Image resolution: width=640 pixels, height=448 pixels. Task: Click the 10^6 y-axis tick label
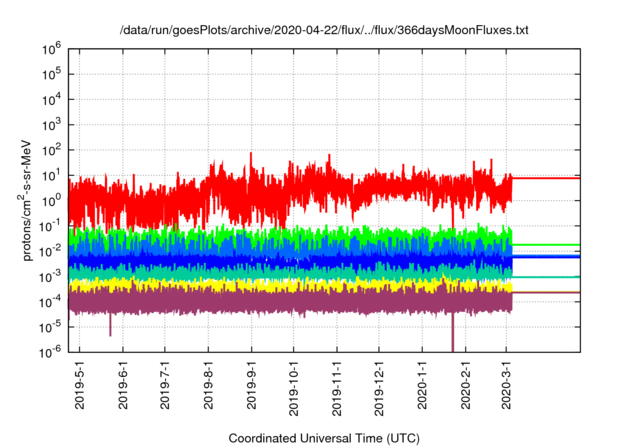pyautogui.click(x=52, y=47)
